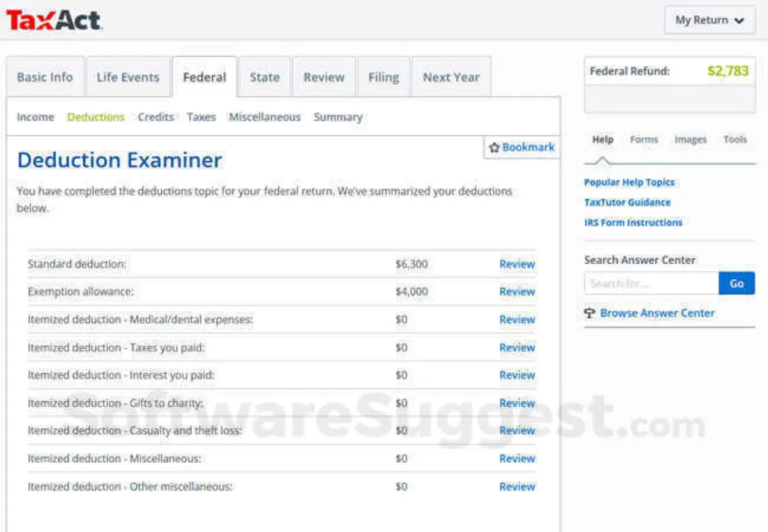Click the $4,000 exemption allowance value
This screenshot has width=768, height=532.
(x=412, y=292)
